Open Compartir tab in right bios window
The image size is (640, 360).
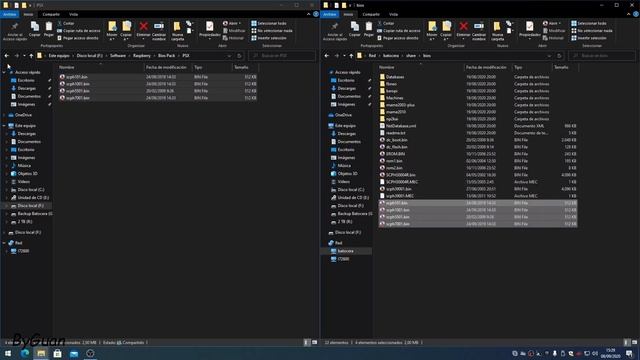pos(371,14)
